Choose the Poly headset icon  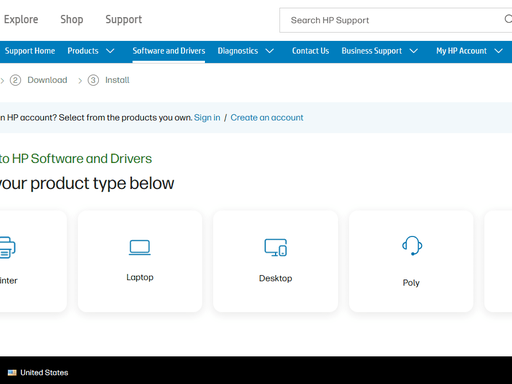pyautogui.click(x=412, y=246)
